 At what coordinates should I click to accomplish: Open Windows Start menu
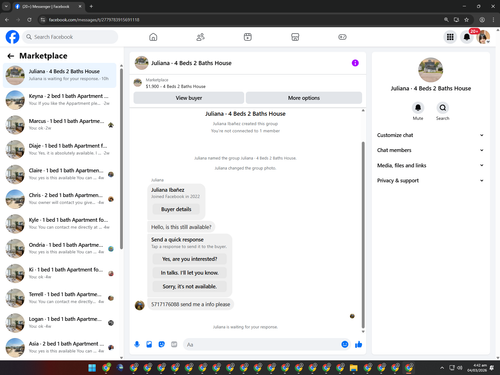point(92,368)
